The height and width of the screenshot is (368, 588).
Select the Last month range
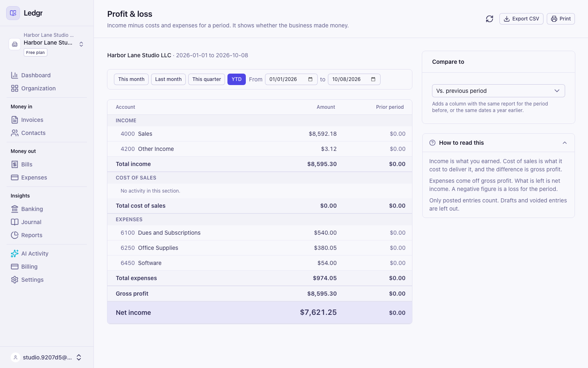coord(168,79)
